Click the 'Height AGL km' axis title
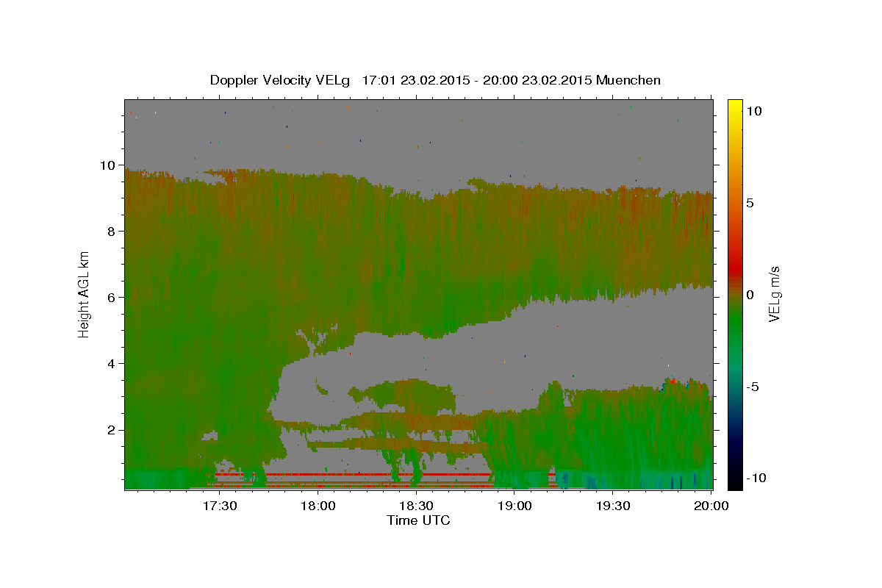 coord(85,293)
